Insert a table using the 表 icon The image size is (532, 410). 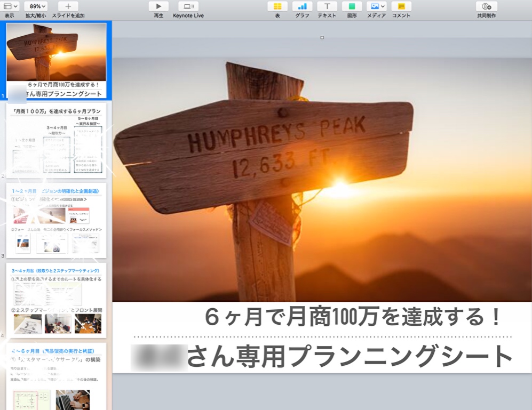(277, 6)
